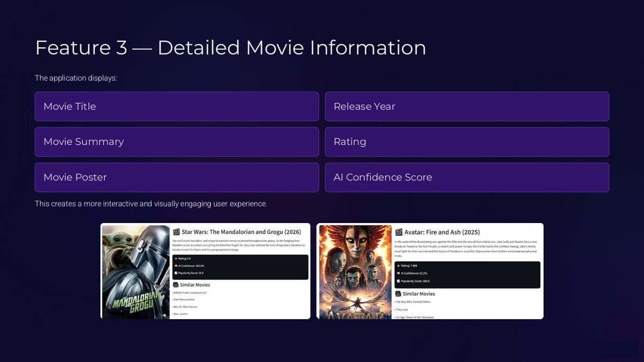This screenshot has width=644, height=362.
Task: Click similar movie 'Ice Age: Dawn of the Dinosaurs'
Action: [414, 317]
